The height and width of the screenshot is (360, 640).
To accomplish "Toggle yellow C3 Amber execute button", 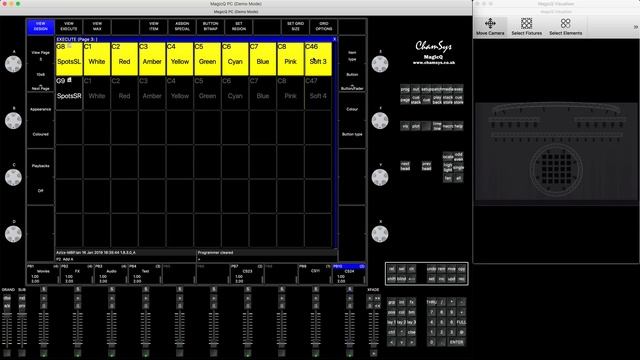I will click(x=152, y=59).
